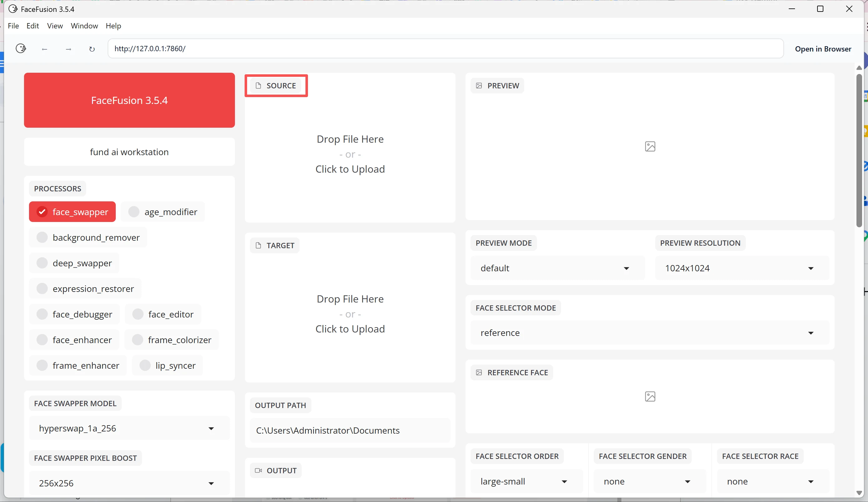Click the OUTPUT video camera icon
The image size is (868, 502).
[258, 470]
